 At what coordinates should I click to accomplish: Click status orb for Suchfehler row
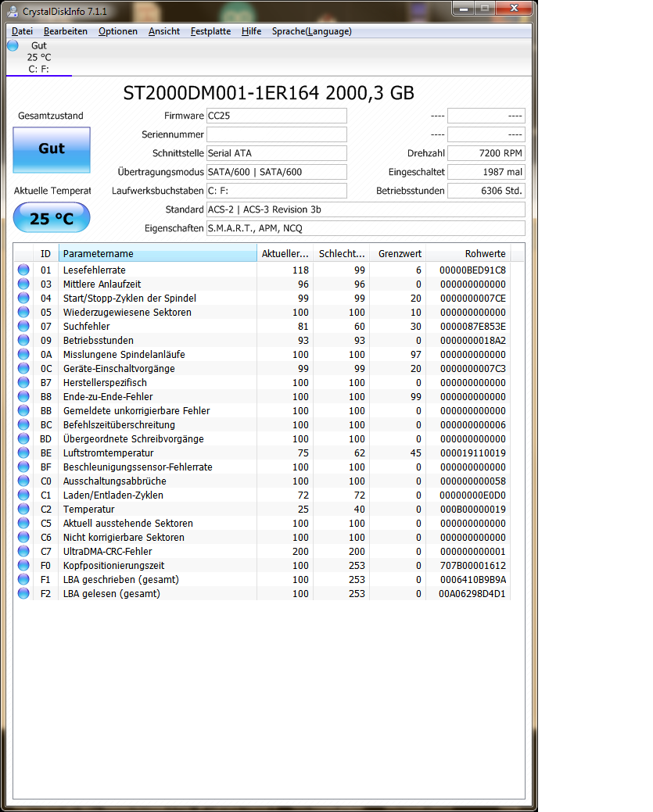pyautogui.click(x=23, y=326)
